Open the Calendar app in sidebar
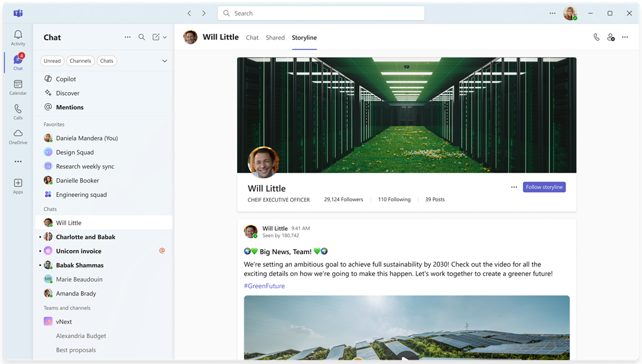Image resolution: width=642 pixels, height=364 pixels. pos(18,87)
